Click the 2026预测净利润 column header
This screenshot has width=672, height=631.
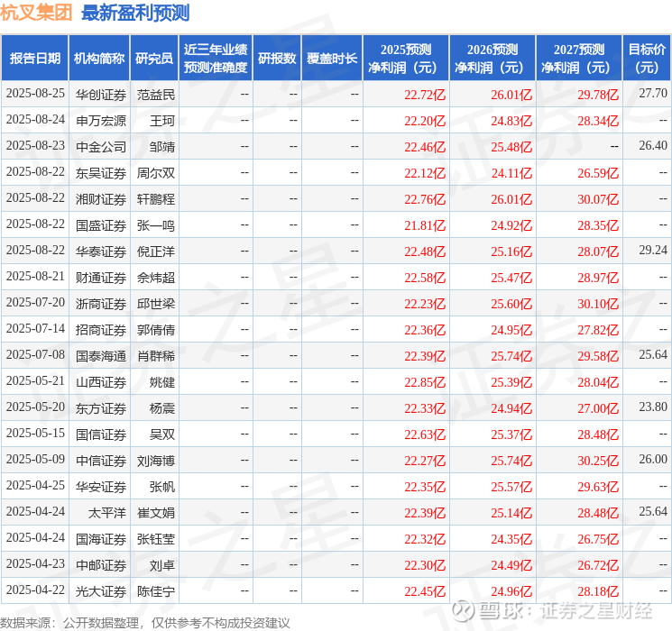click(x=492, y=59)
